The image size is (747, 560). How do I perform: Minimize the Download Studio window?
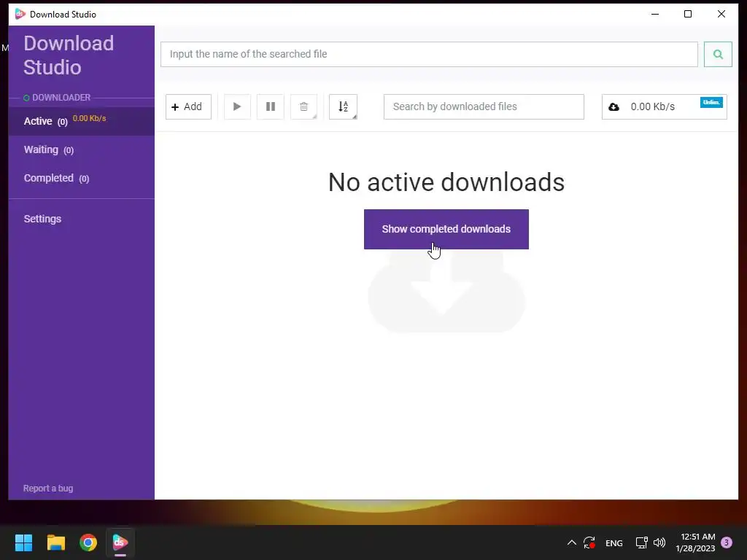(x=655, y=14)
